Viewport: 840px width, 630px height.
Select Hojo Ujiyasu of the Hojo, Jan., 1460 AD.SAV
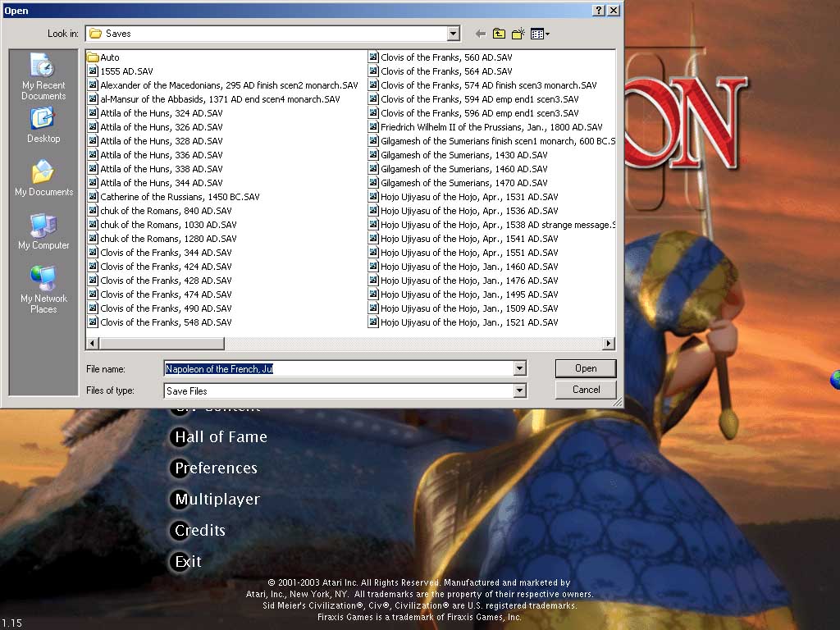coord(469,267)
